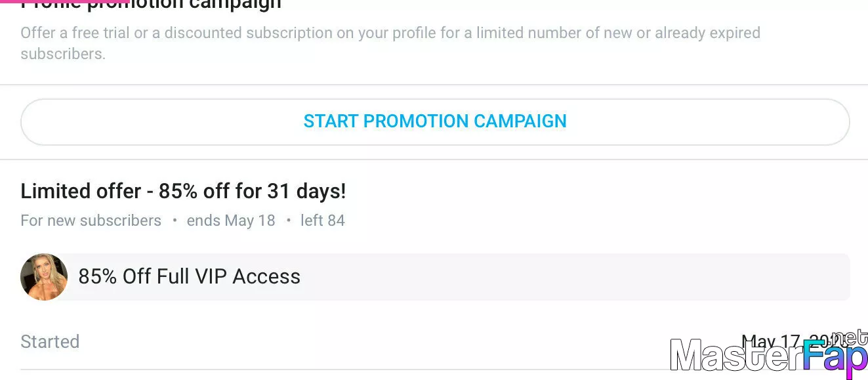Click the bullet separator before left 84
The height and width of the screenshot is (380, 868).
288,221
